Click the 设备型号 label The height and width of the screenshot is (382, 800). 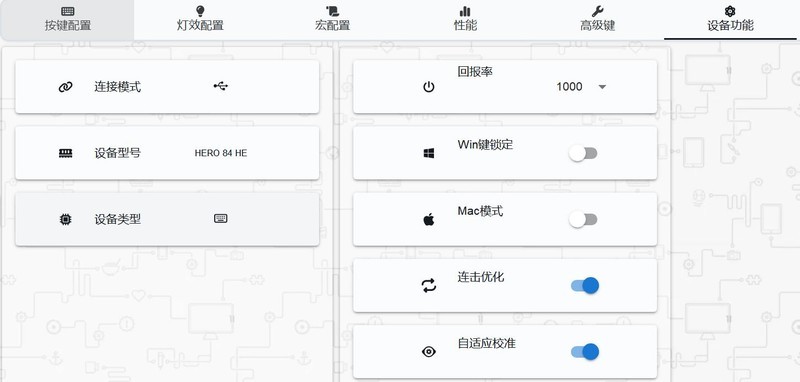pyautogui.click(x=117, y=153)
